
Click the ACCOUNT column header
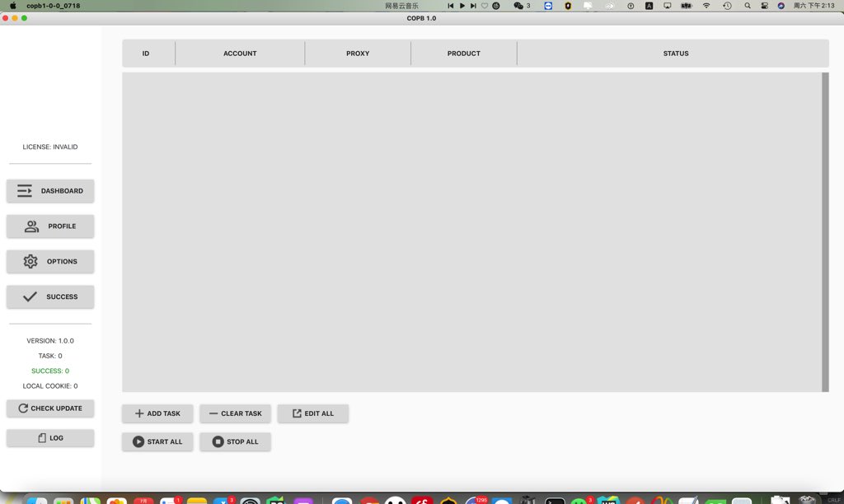click(x=240, y=54)
